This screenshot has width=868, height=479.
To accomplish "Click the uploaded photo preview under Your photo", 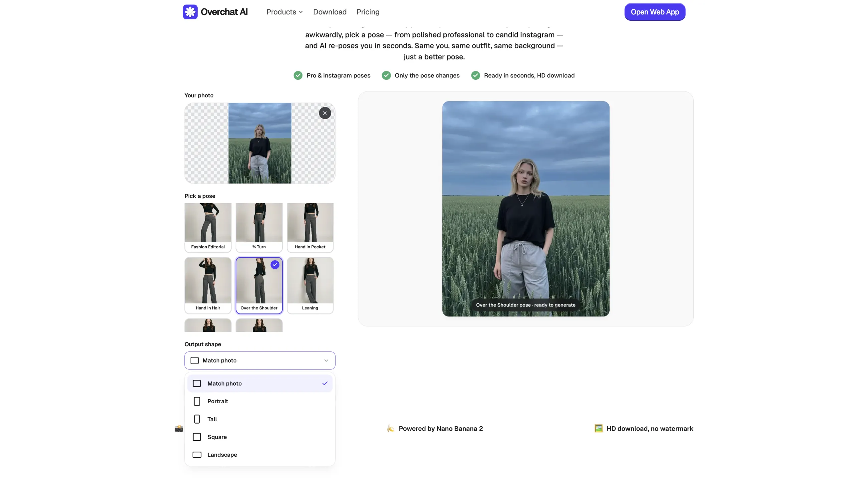I will pos(260,143).
